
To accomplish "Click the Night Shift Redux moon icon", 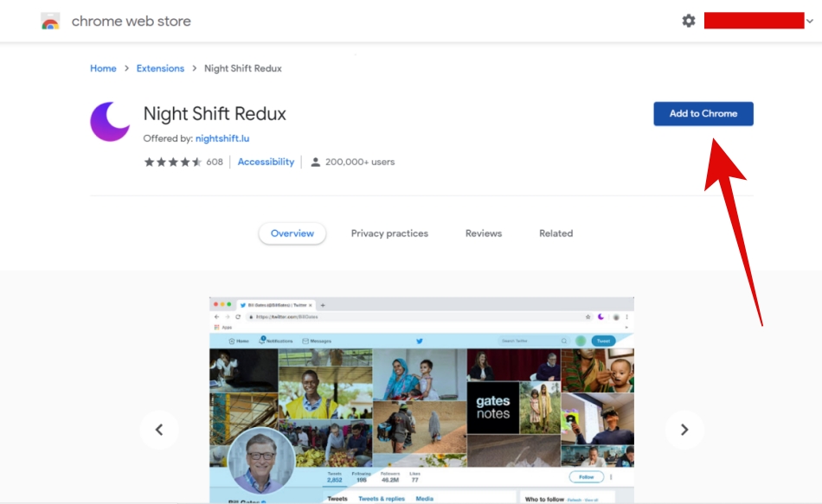I will pos(110,122).
